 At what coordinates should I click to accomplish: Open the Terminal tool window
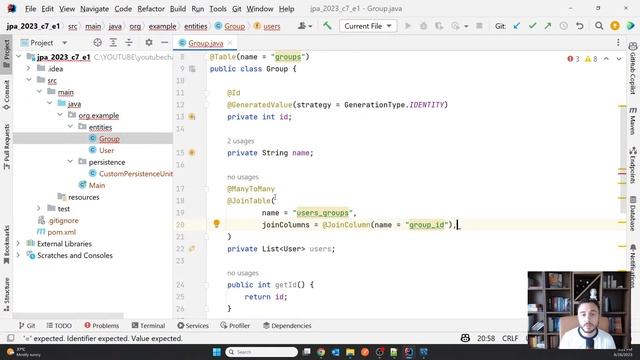click(148, 325)
